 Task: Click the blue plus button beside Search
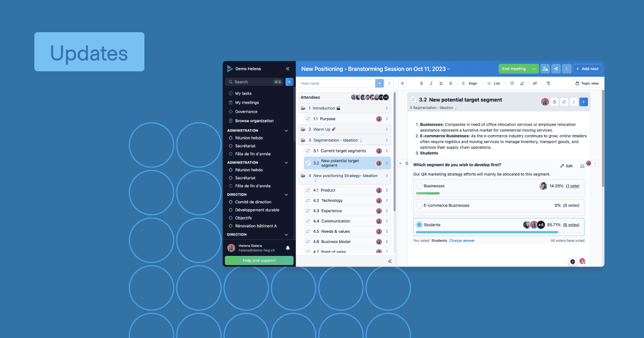pyautogui.click(x=289, y=82)
